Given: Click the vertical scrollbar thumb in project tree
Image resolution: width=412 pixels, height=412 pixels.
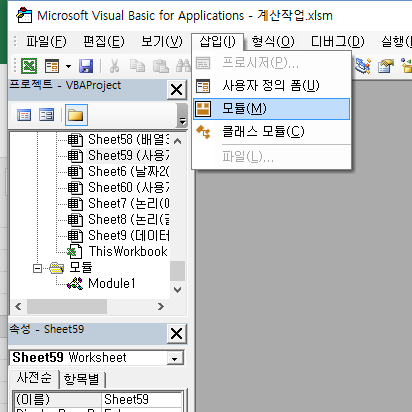Looking at the screenshot, I should pos(178,271).
